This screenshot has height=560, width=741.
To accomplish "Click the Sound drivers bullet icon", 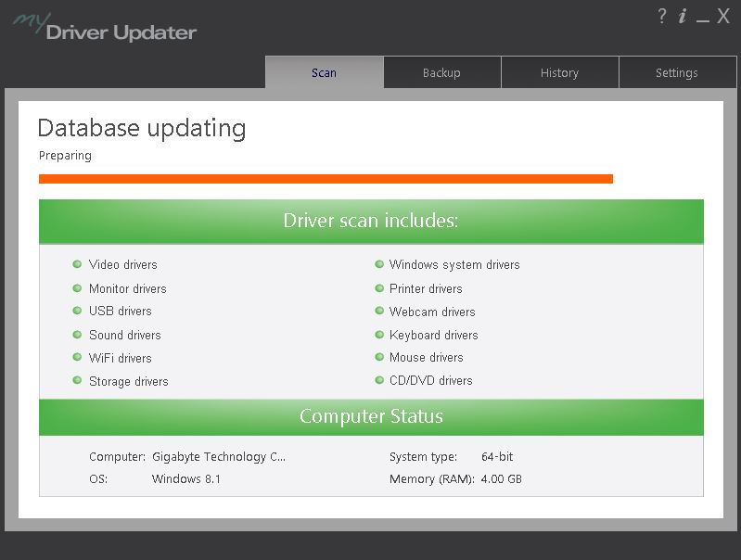I will coord(77,335).
